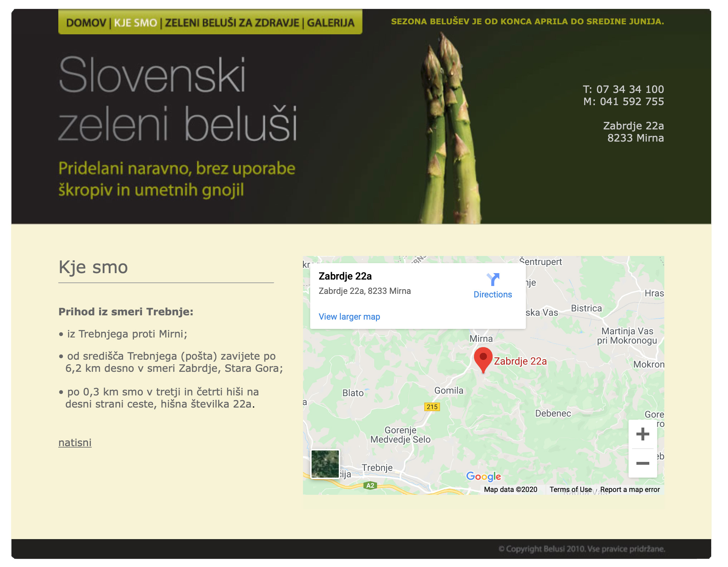Click the natisni print link
The height and width of the screenshot is (567, 728).
[75, 443]
